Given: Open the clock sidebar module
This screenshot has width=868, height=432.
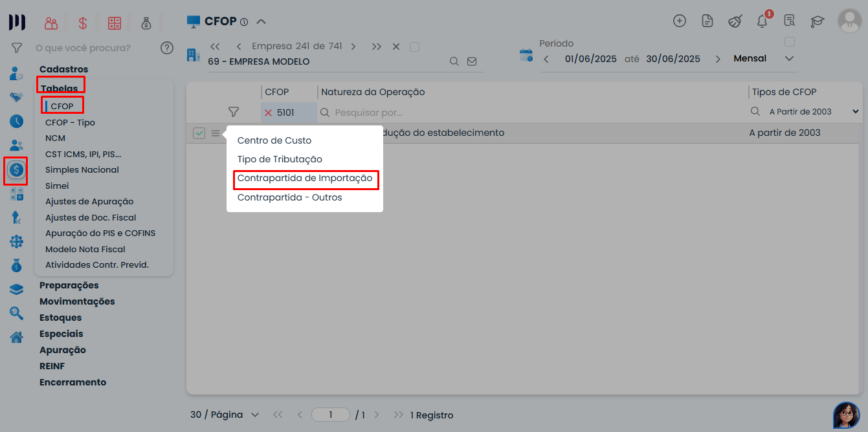Looking at the screenshot, I should tap(17, 121).
